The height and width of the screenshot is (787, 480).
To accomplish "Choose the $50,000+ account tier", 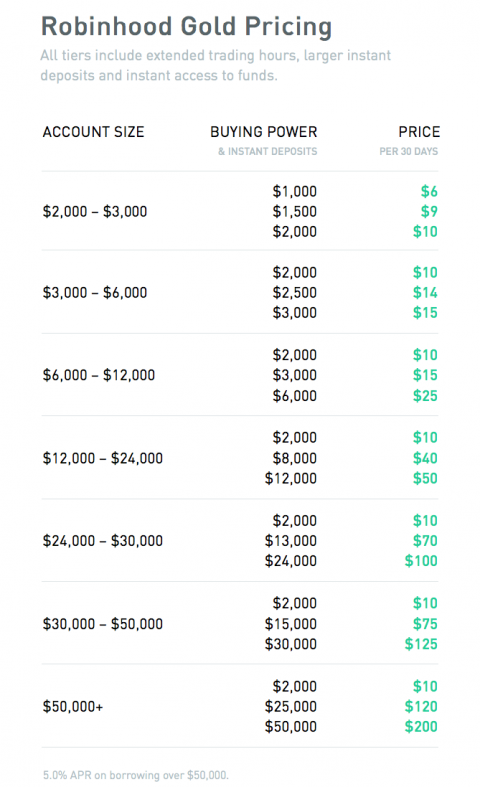I will 73,707.
